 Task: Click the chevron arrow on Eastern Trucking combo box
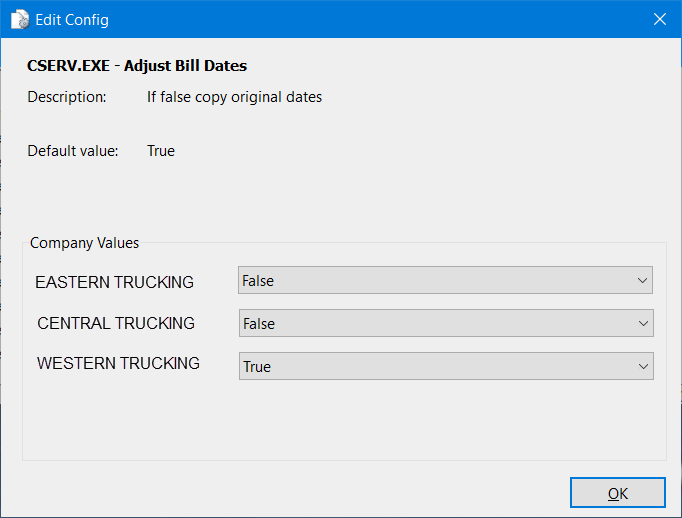point(642,281)
